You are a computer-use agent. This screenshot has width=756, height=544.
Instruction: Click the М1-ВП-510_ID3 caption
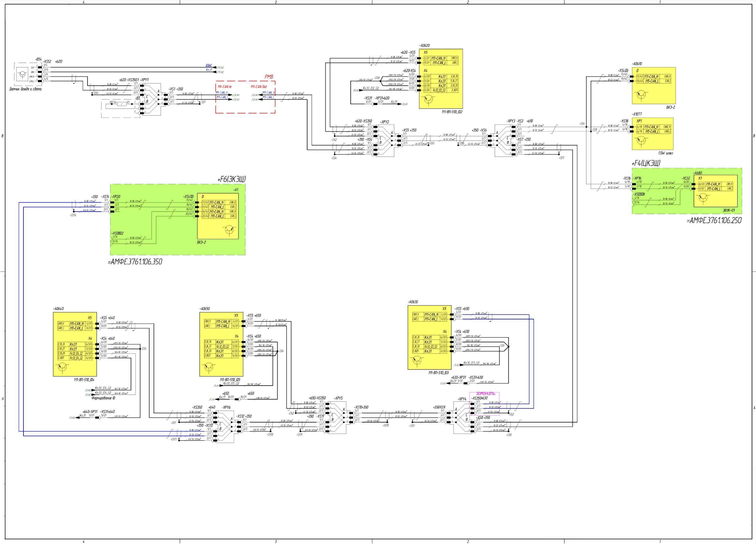[x=439, y=373]
